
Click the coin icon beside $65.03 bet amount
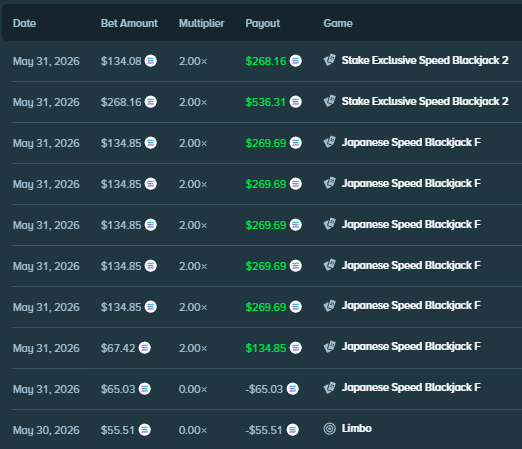[145, 389]
